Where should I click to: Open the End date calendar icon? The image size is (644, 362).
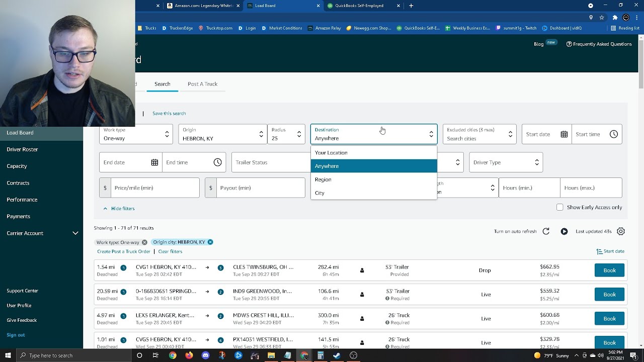pos(154,162)
